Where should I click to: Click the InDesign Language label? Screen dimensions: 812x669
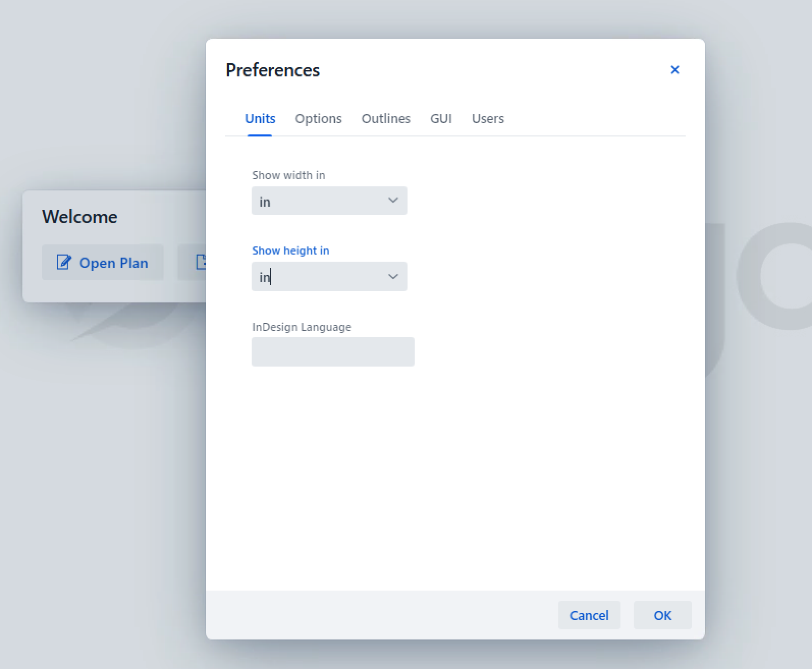tap(302, 327)
